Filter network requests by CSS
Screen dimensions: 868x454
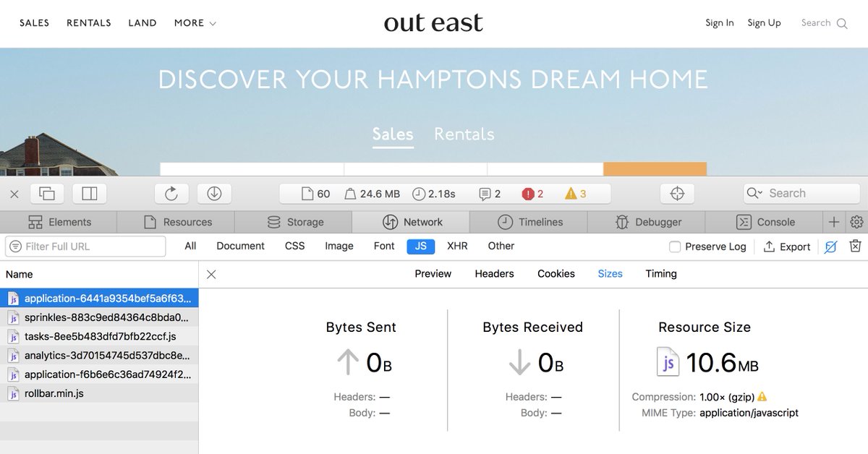click(x=294, y=247)
